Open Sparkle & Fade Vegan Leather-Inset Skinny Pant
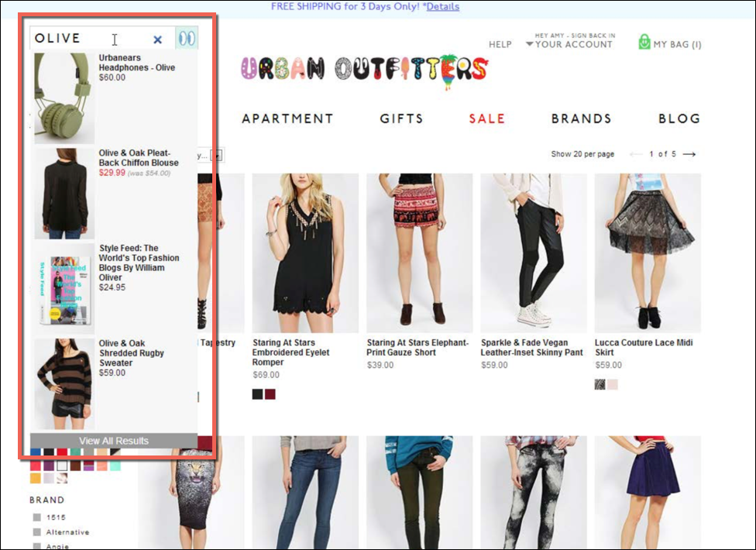 [531, 348]
